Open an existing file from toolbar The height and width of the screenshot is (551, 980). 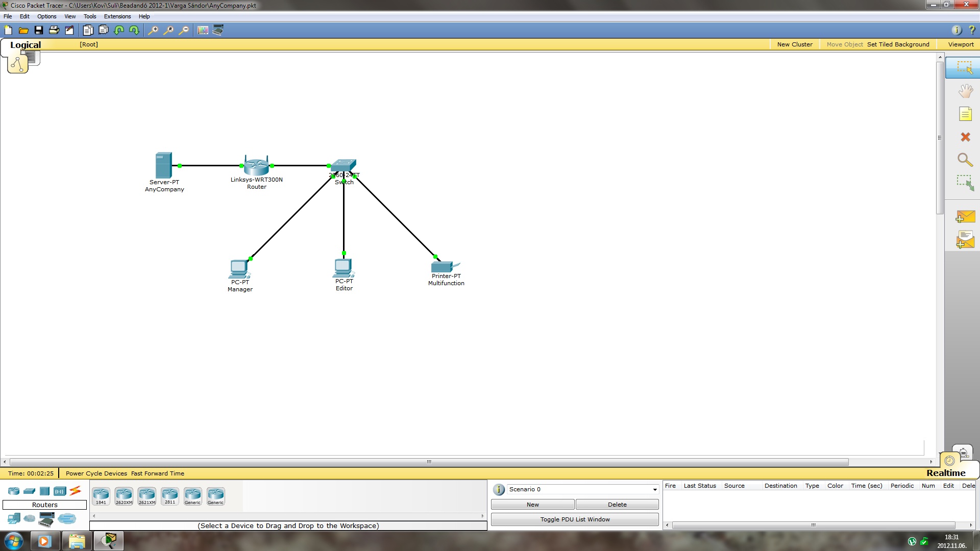(x=23, y=31)
